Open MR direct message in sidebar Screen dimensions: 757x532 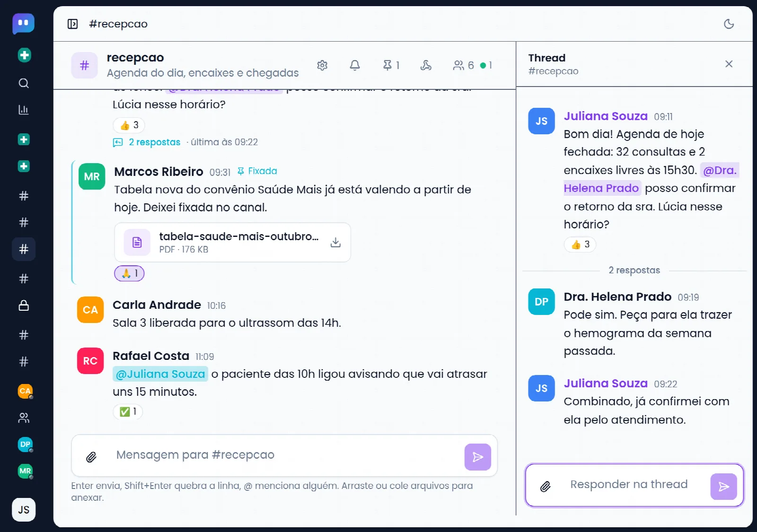[25, 471]
